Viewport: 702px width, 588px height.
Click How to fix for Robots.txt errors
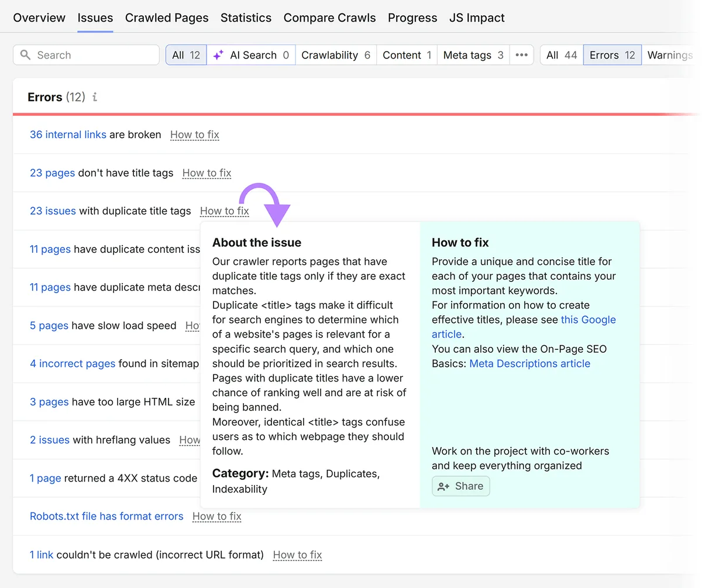(x=217, y=517)
